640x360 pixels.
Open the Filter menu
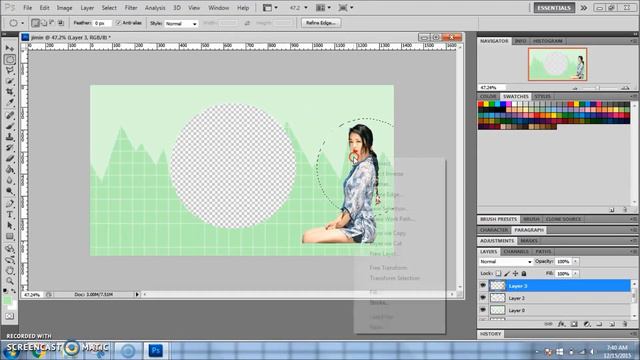coord(131,8)
